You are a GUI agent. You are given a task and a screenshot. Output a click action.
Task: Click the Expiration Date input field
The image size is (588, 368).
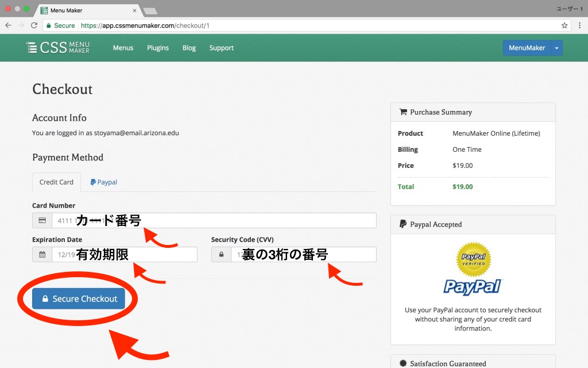(125, 255)
